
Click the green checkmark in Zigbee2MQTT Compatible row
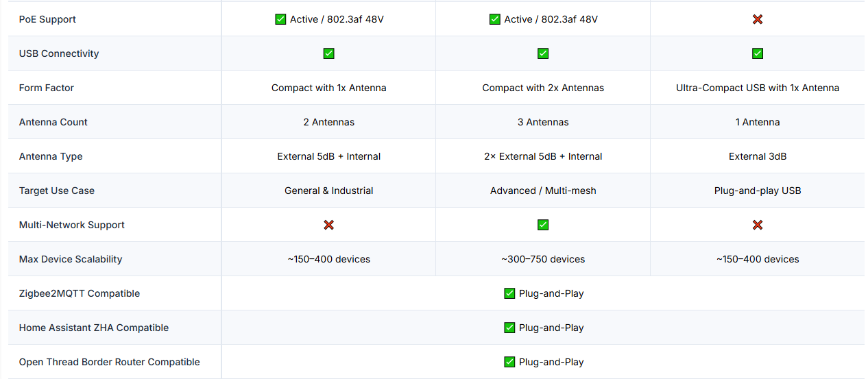pyautogui.click(x=509, y=293)
